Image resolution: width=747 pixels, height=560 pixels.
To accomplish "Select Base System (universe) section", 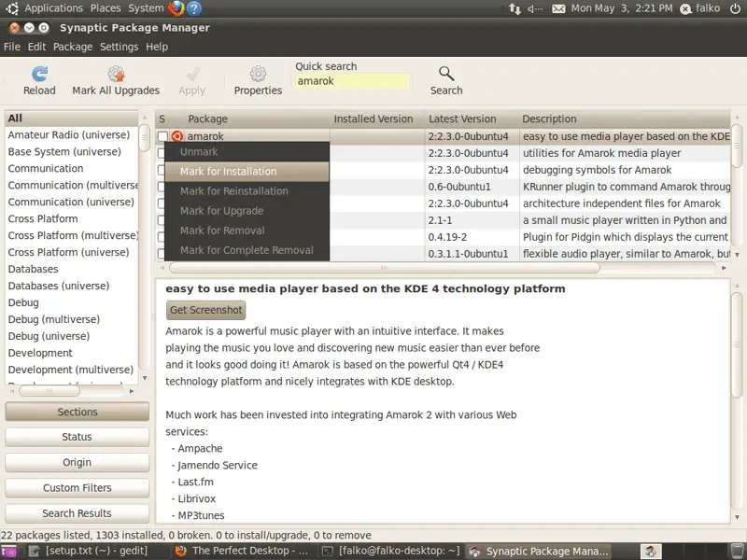I will [x=72, y=151].
